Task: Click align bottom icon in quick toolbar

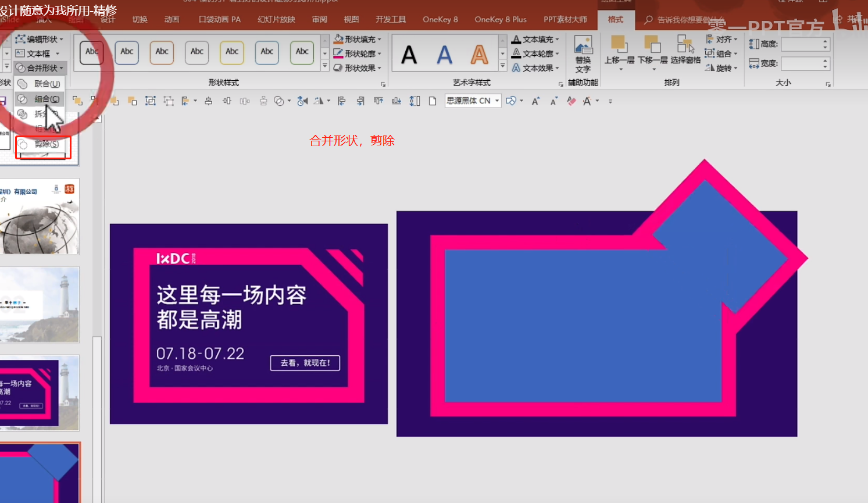Action: tap(397, 101)
